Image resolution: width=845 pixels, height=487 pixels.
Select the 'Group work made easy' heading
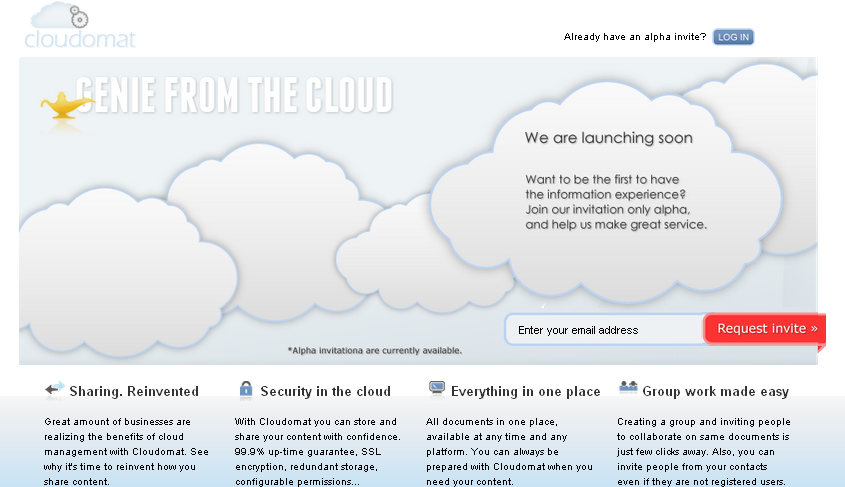pyautogui.click(x=716, y=391)
